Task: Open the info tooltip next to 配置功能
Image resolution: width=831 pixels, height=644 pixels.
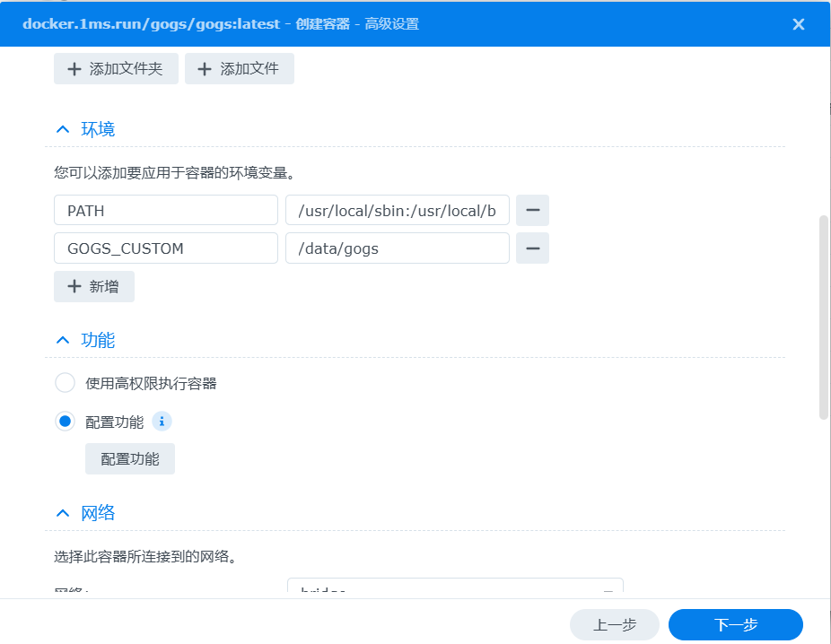Action: coord(162,421)
